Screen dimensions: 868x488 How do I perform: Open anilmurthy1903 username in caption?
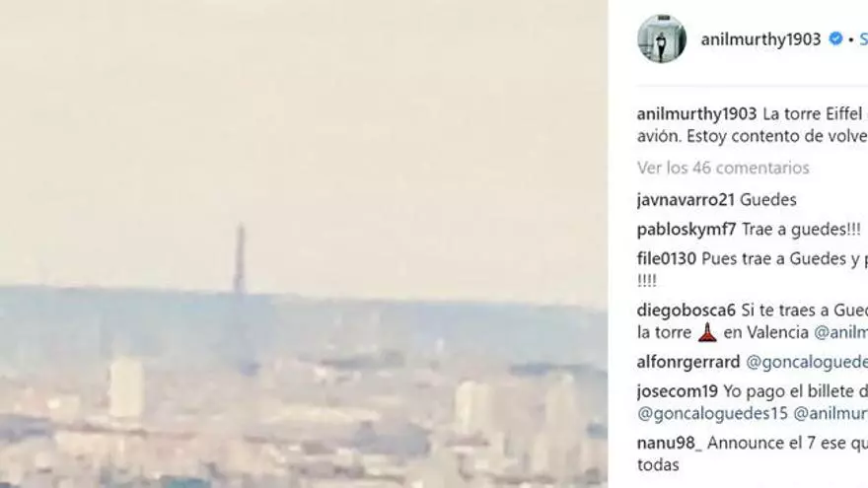pyautogui.click(x=696, y=114)
